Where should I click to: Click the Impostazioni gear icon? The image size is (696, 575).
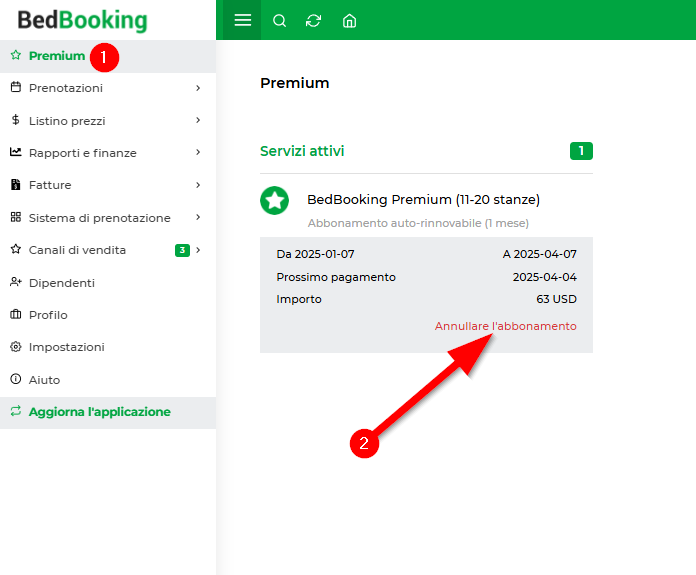pyautogui.click(x=16, y=347)
